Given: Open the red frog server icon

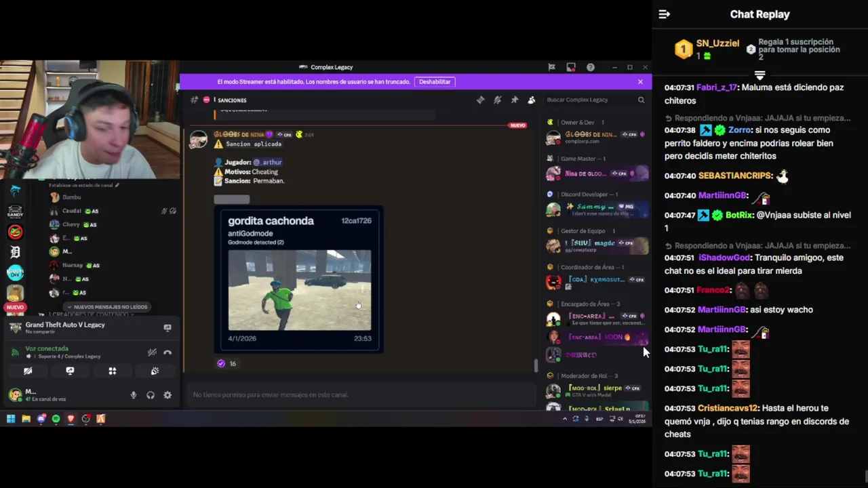Looking at the screenshot, I should (x=15, y=232).
